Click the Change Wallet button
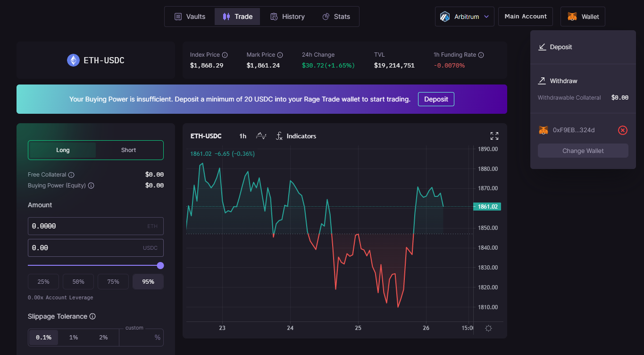 583,151
